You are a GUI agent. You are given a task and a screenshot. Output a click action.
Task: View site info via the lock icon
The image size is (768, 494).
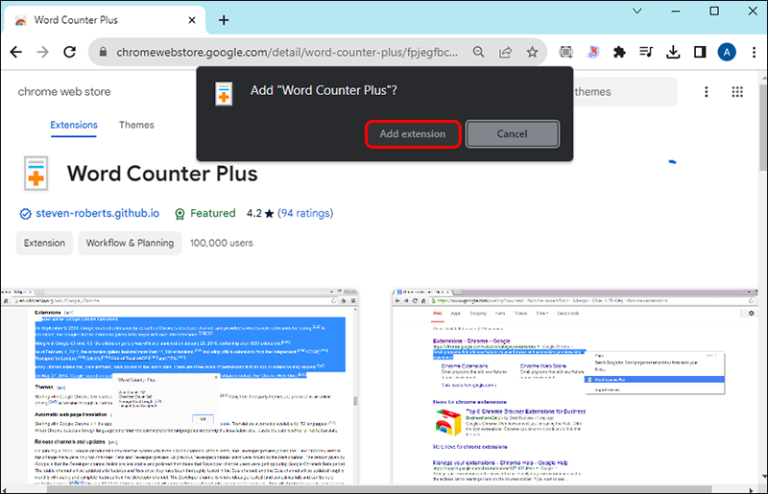[x=103, y=52]
